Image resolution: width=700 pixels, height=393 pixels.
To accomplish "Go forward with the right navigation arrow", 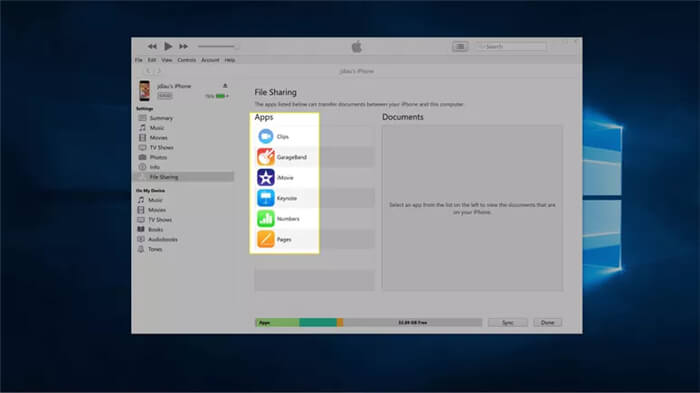I will coord(158,71).
